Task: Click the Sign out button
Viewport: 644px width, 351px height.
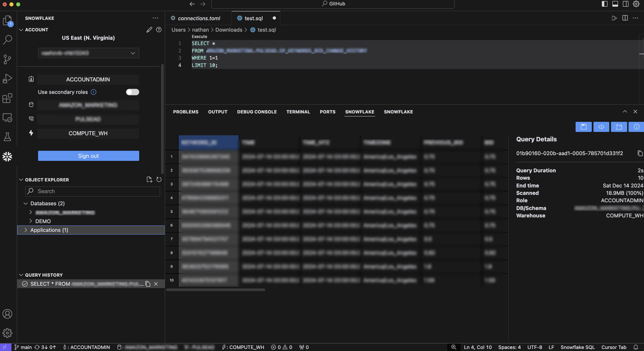Action: tap(89, 156)
